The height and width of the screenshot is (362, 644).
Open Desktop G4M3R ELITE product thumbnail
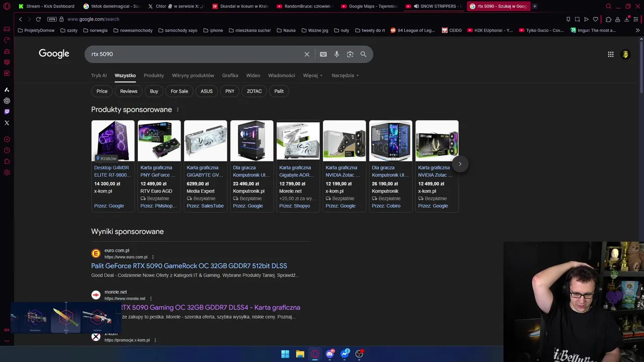[x=113, y=141]
